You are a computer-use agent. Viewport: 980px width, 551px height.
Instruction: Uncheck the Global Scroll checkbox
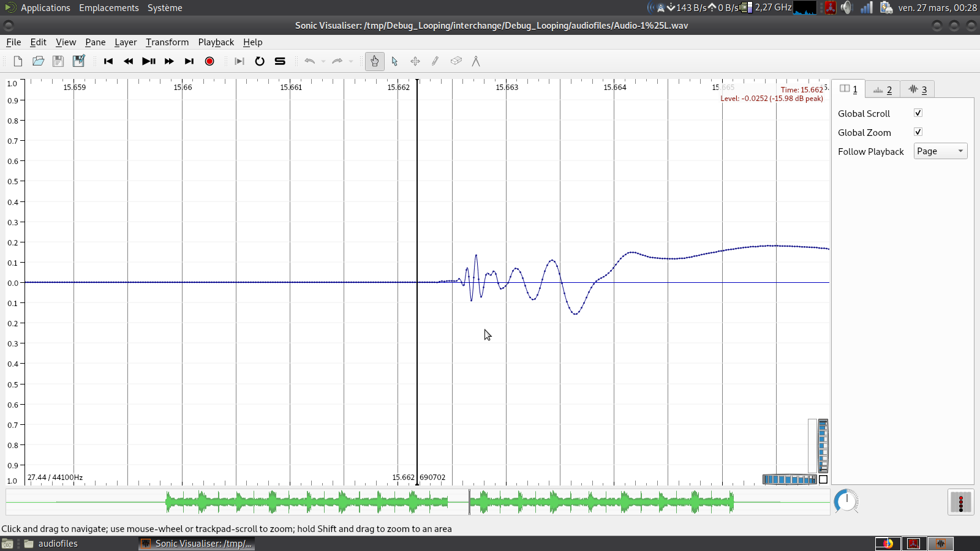[x=918, y=113]
